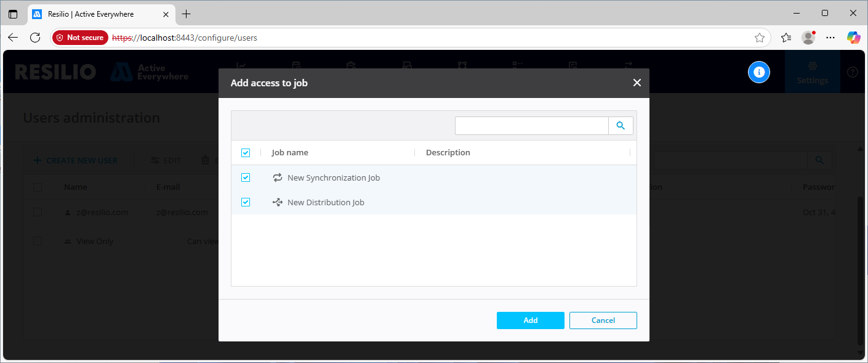Click the search magnifier icon in dialog
The image size is (868, 363).
pos(621,126)
